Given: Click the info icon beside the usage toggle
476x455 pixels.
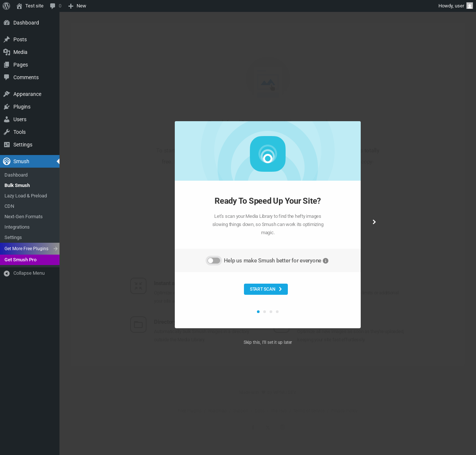Looking at the screenshot, I should click(326, 261).
